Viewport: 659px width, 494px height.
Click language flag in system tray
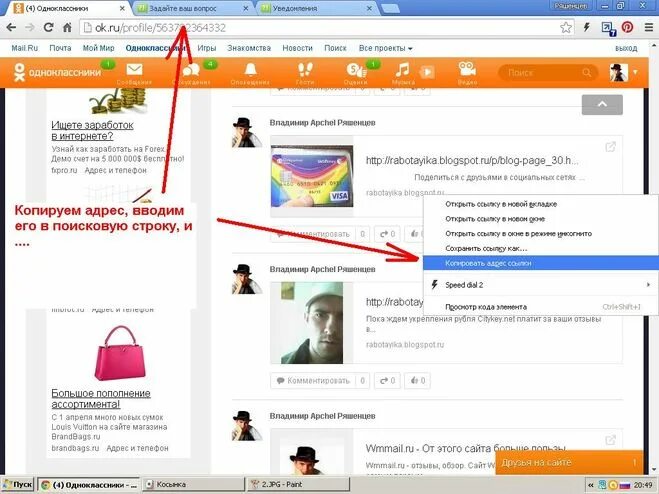pyautogui.click(x=625, y=485)
